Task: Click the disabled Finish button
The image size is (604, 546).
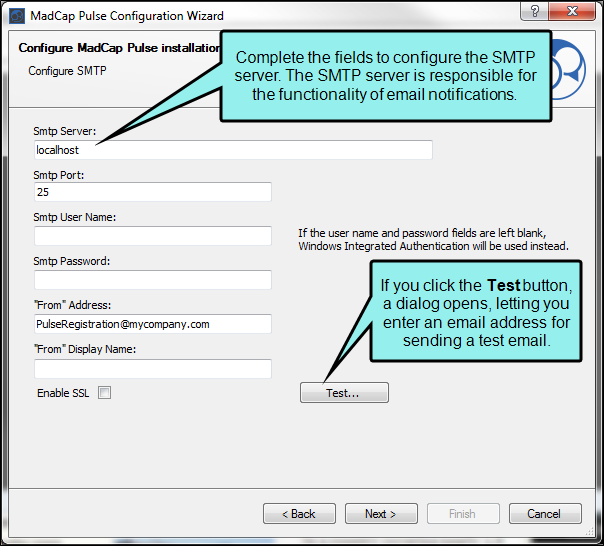Action: 463,513
